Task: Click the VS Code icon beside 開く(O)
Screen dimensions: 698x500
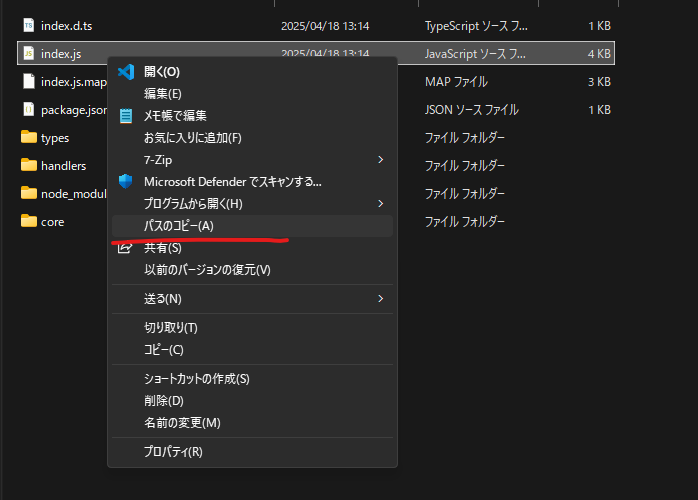Action: 126,72
